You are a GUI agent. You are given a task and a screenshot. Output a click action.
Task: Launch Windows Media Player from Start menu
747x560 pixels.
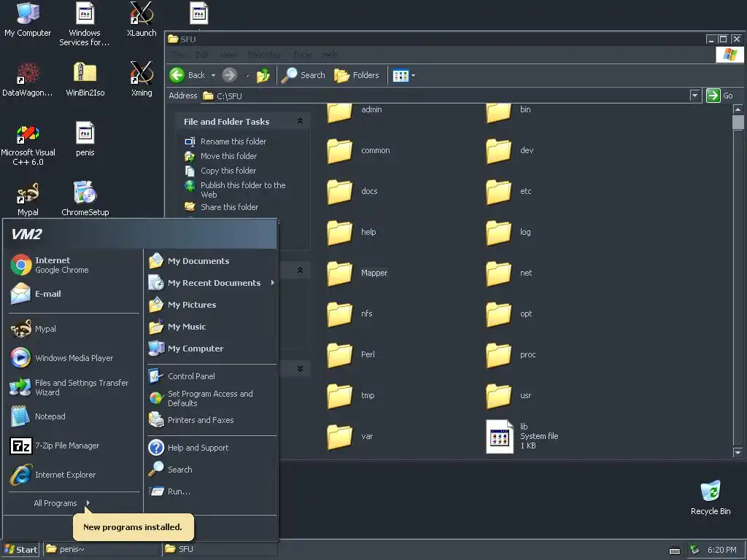point(62,357)
